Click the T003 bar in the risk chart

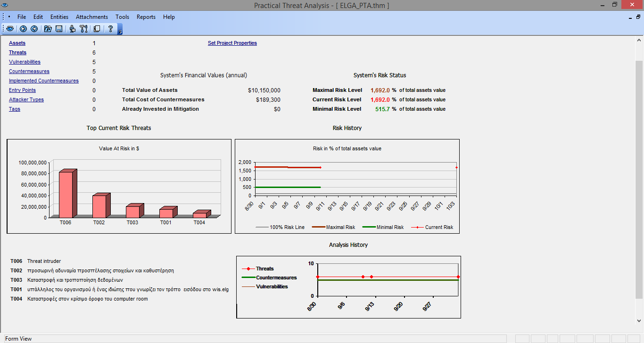134,211
